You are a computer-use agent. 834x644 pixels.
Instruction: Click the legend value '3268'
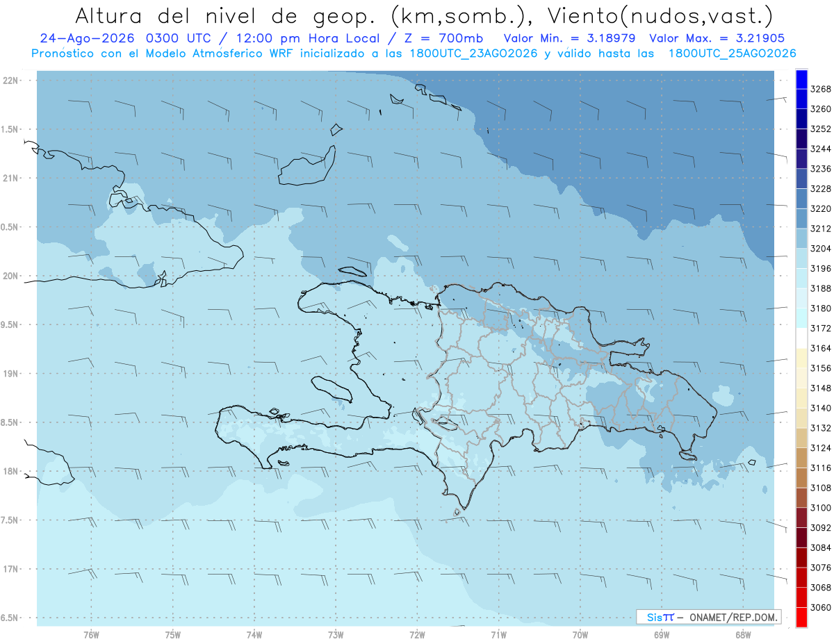[x=821, y=89]
